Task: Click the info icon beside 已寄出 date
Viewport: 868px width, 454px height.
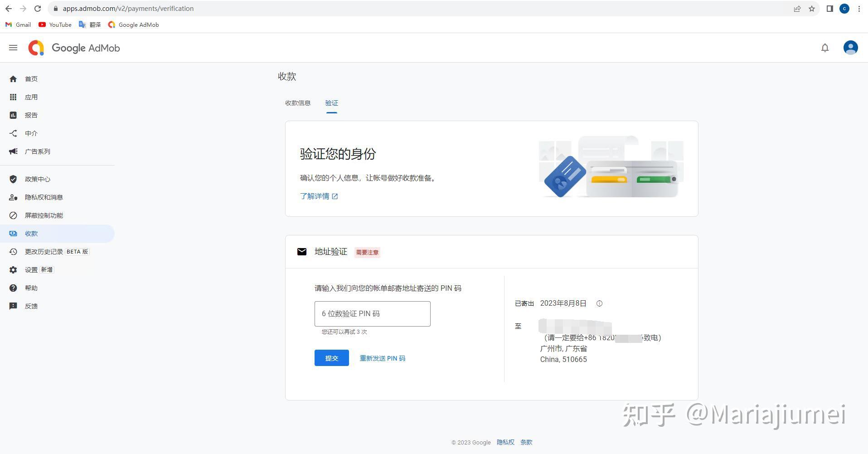Action: pos(599,303)
